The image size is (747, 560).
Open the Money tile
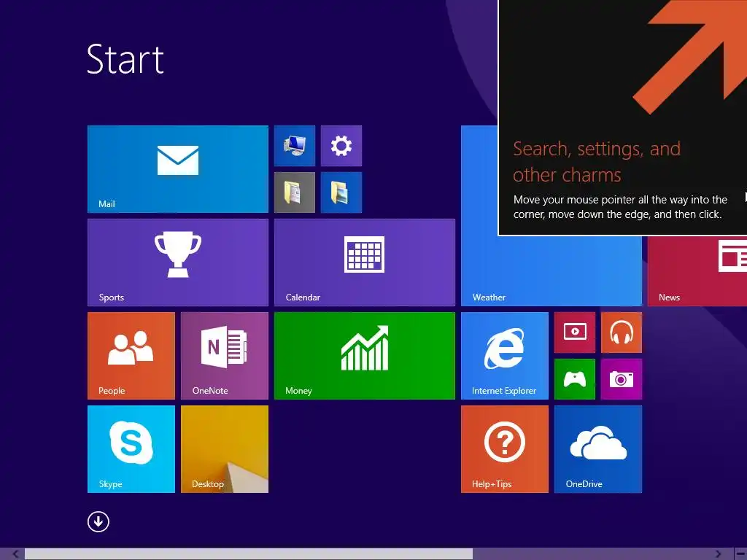tap(365, 356)
